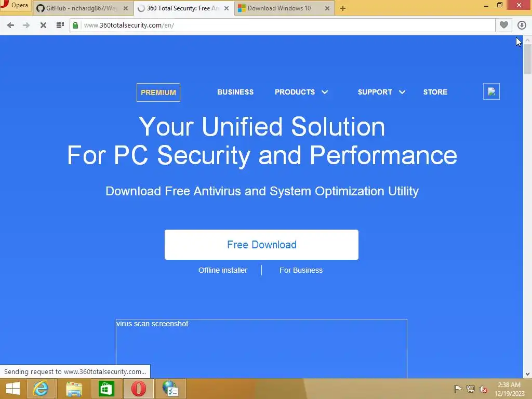Click the virus scan screenshot image
532x399 pixels.
click(262, 349)
